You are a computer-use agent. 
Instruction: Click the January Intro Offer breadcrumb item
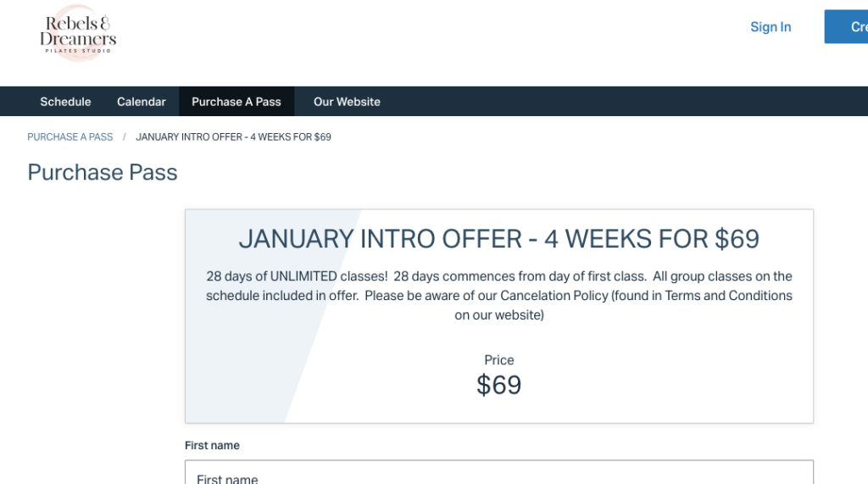coord(233,137)
